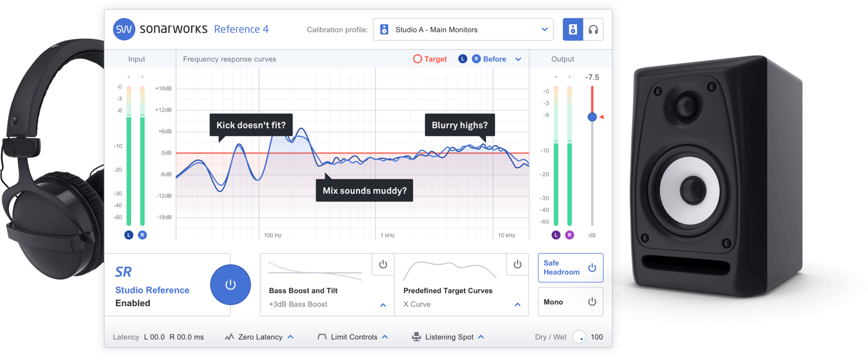Select the input left channel L badge
The image size is (868, 357).
click(x=129, y=235)
